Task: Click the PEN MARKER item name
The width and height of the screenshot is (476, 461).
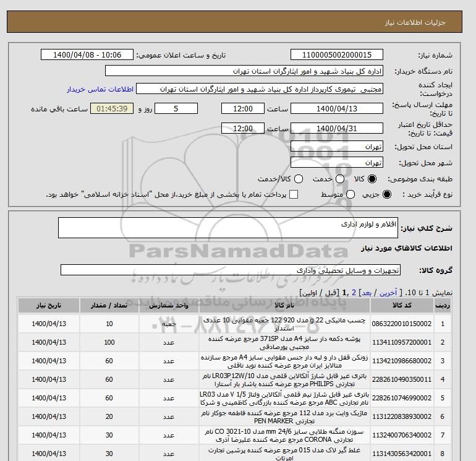Action: point(284,416)
